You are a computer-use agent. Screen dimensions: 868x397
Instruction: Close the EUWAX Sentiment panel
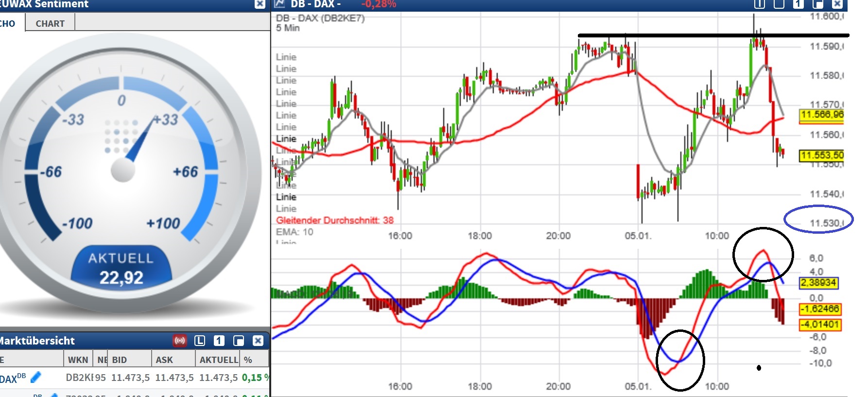pos(260,4)
